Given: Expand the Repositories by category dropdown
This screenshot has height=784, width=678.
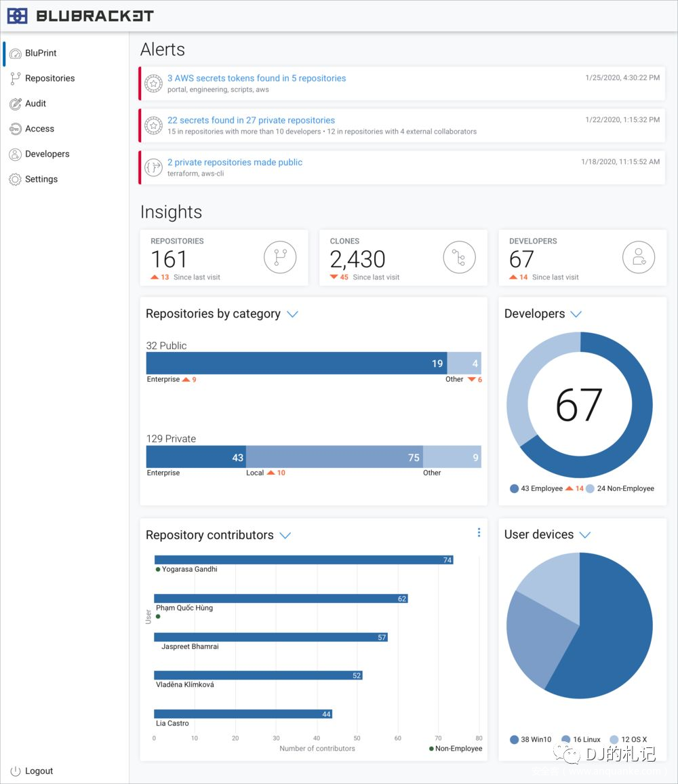Looking at the screenshot, I should click(292, 314).
